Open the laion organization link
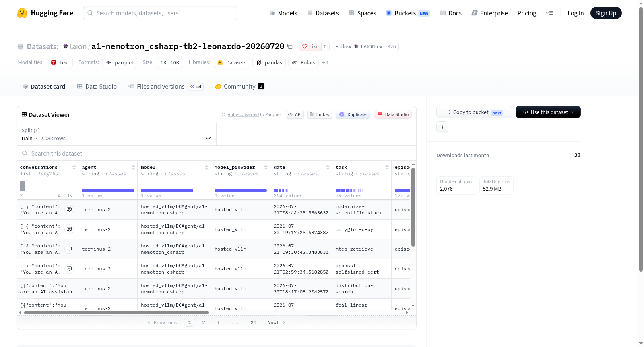The height and width of the screenshot is (347, 644). [x=78, y=46]
